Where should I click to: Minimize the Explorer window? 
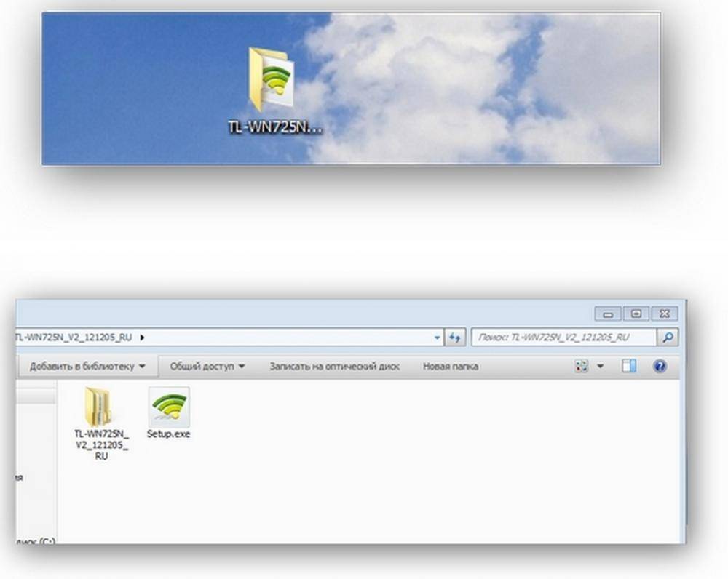coord(608,314)
